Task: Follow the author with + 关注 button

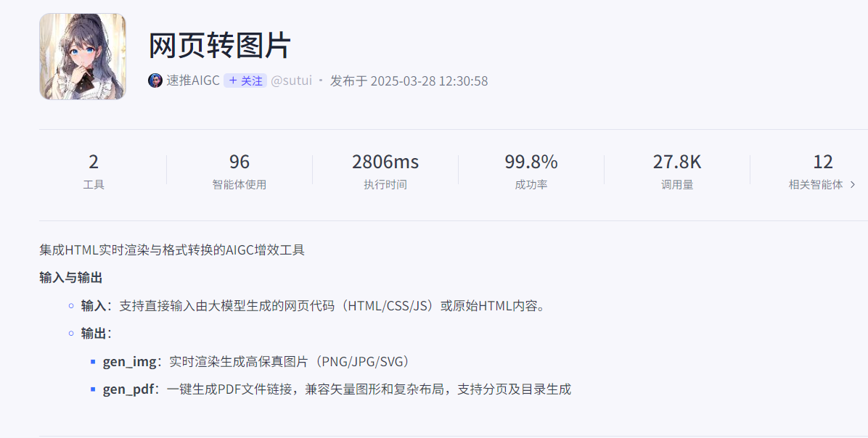Action: coord(245,80)
